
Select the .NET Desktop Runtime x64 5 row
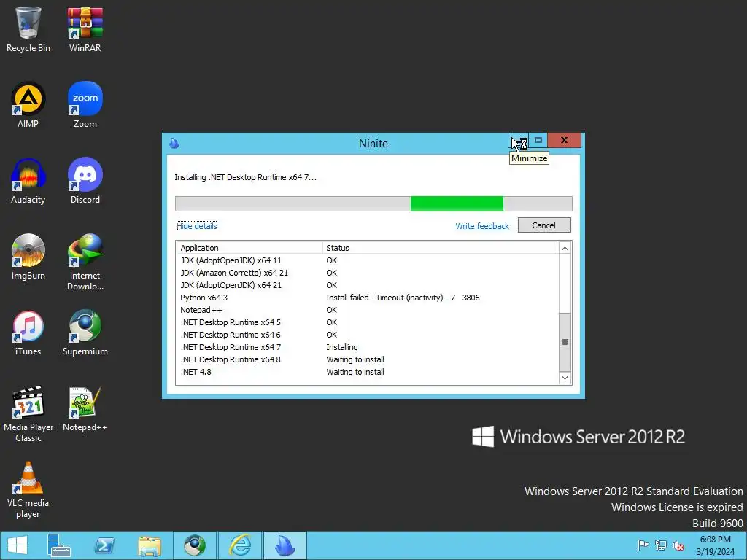coord(368,322)
